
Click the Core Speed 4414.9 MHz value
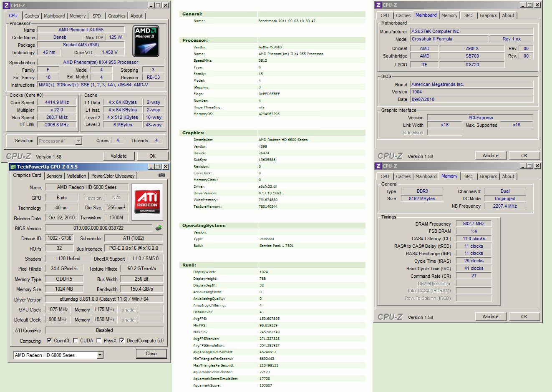click(x=57, y=103)
